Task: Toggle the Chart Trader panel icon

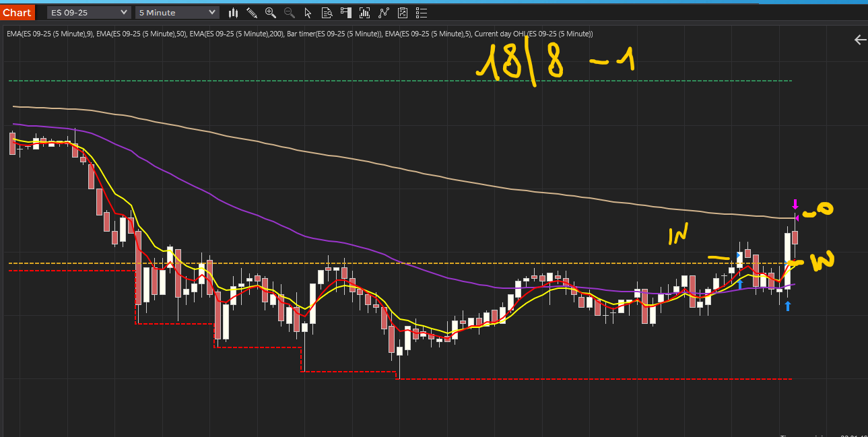Action: pyautogui.click(x=346, y=12)
